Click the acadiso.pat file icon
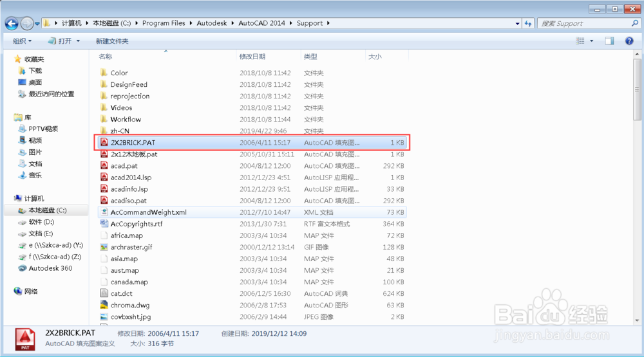This screenshot has height=357, width=644. [x=104, y=200]
